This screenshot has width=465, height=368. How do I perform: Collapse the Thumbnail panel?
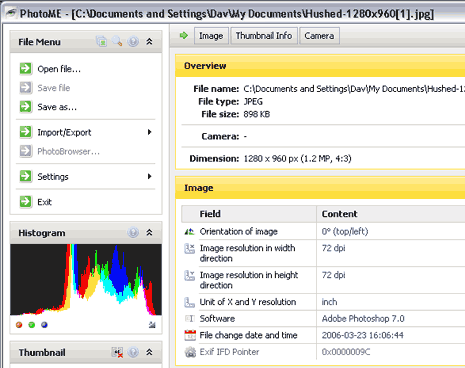coord(149,352)
